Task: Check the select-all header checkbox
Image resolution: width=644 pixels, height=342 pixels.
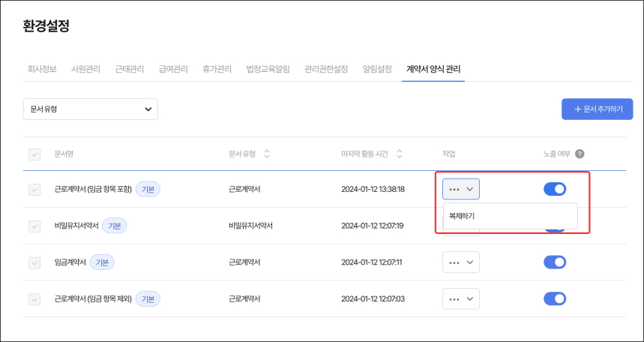Action: (34, 154)
